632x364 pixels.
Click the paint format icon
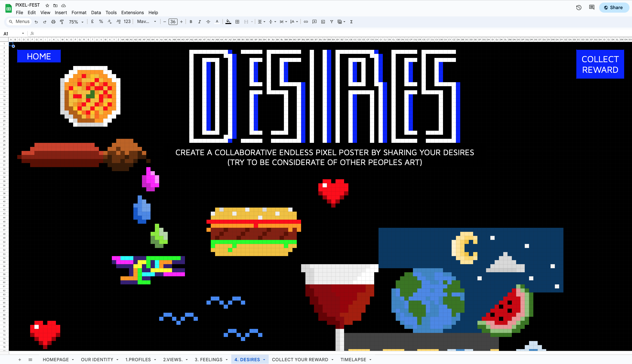pos(62,22)
